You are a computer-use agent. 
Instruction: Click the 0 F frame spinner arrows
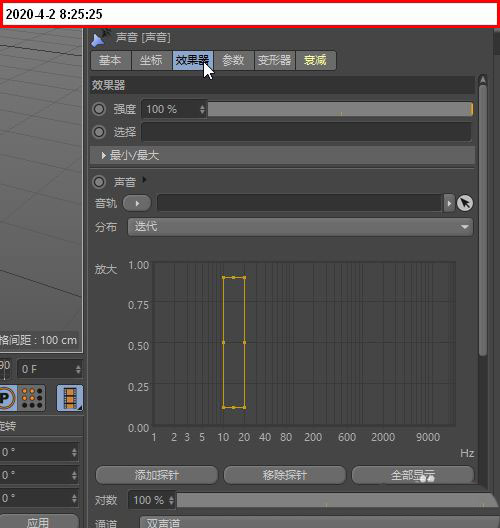(78, 369)
